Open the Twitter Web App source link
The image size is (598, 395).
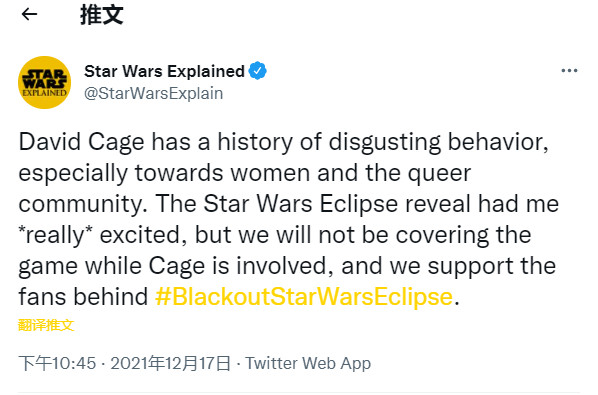pyautogui.click(x=308, y=363)
